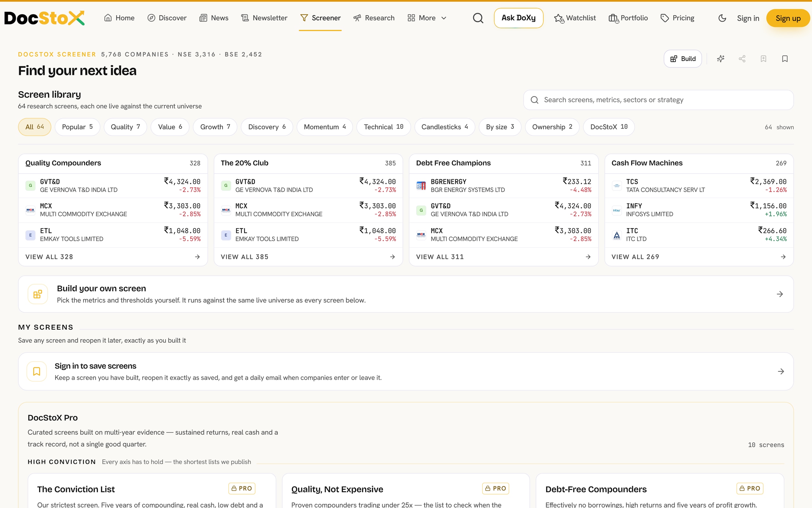812x508 pixels.
Task: Click the bookmark icon in screener header
Action: tap(785, 59)
